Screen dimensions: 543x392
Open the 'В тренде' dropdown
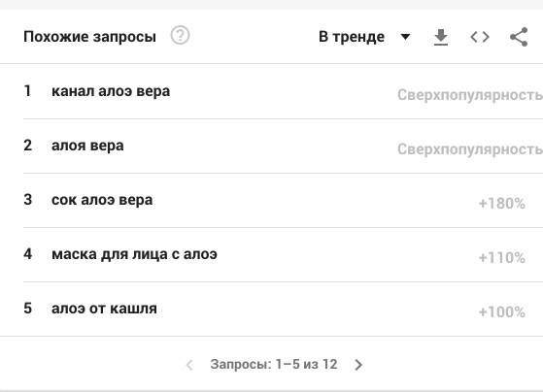point(364,37)
